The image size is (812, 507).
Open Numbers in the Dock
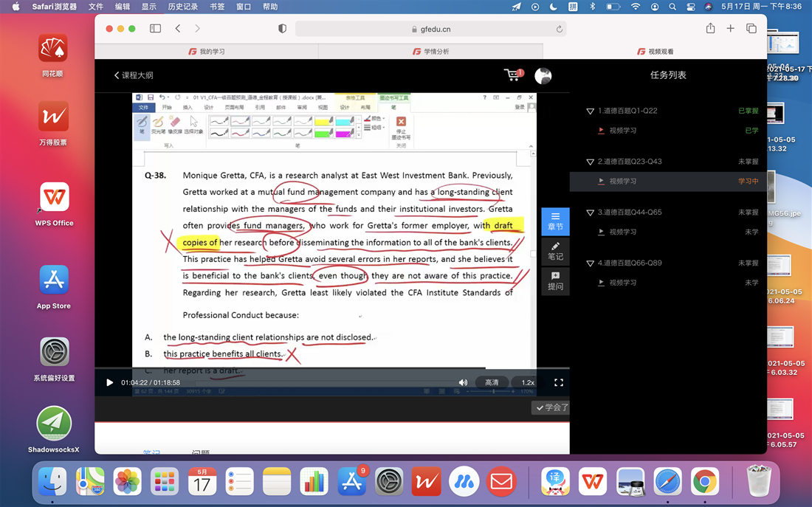(314, 482)
